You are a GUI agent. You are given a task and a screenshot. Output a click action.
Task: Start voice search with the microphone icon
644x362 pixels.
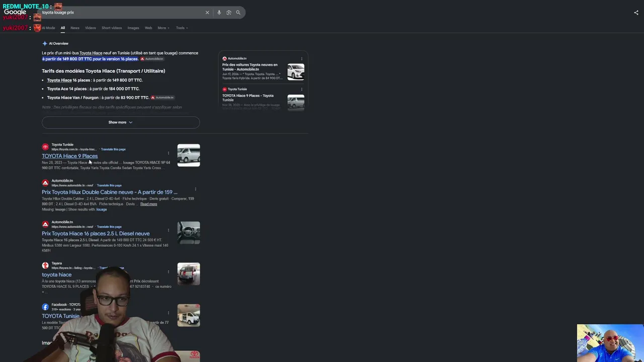(219, 13)
